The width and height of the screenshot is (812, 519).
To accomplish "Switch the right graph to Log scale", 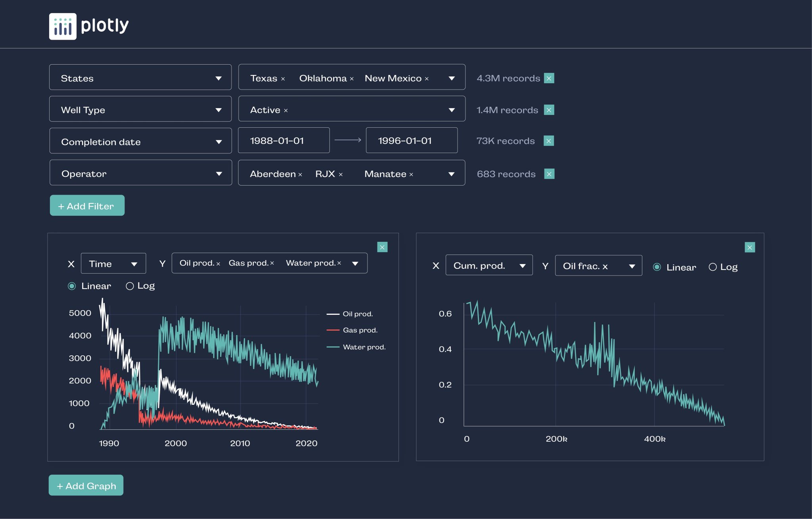I will pyautogui.click(x=712, y=266).
